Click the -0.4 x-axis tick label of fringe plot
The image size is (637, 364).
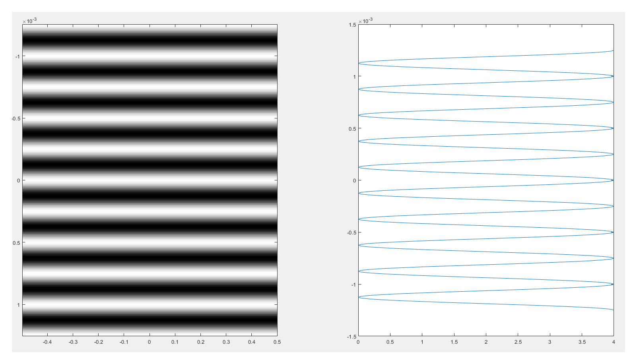click(x=47, y=342)
